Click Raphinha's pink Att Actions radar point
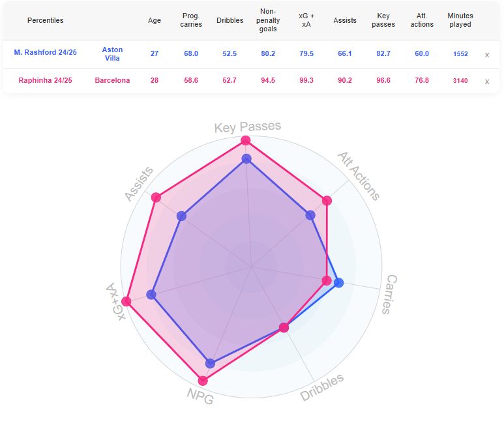 [327, 201]
